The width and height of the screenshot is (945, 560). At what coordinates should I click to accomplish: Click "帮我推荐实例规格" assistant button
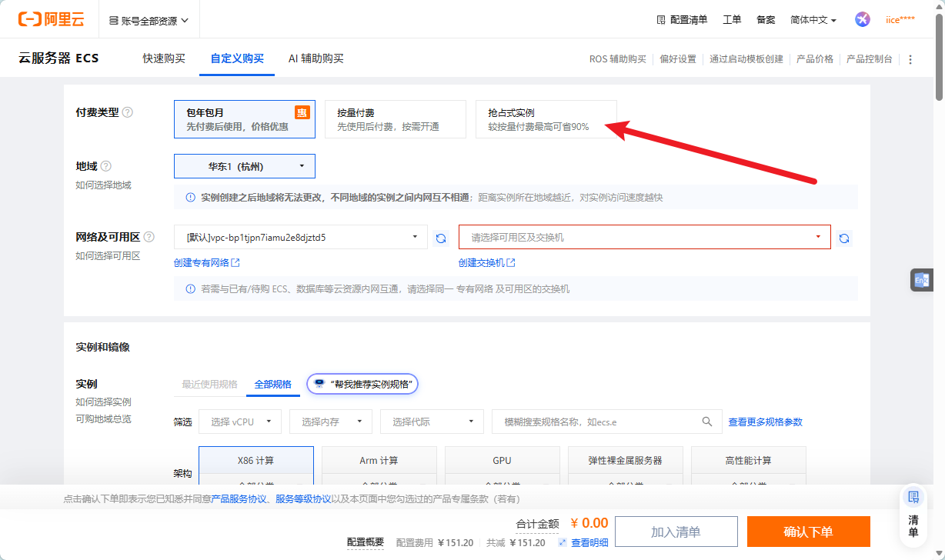click(x=362, y=384)
